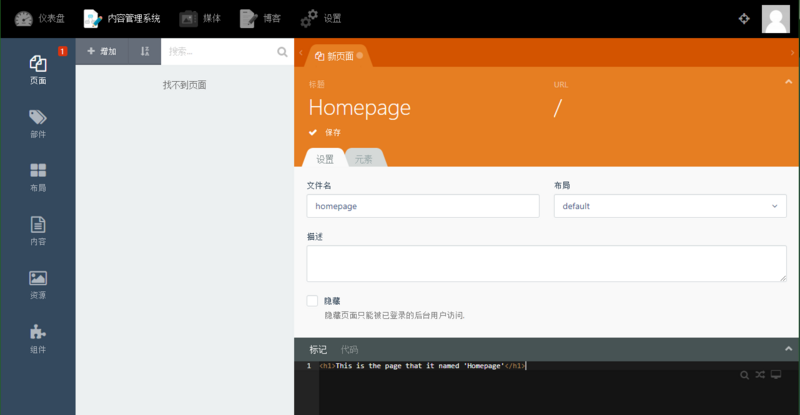Click the 保存 (Save) button
Image resolution: width=800 pixels, height=415 pixels.
coord(325,132)
